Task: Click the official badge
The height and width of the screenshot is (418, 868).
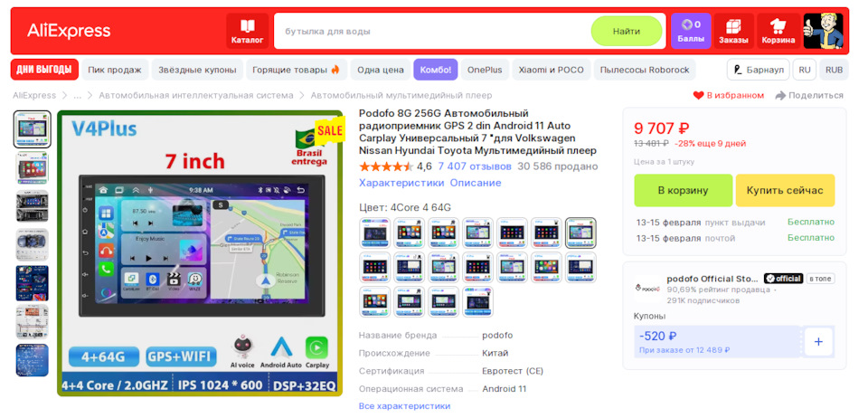Action: (783, 279)
